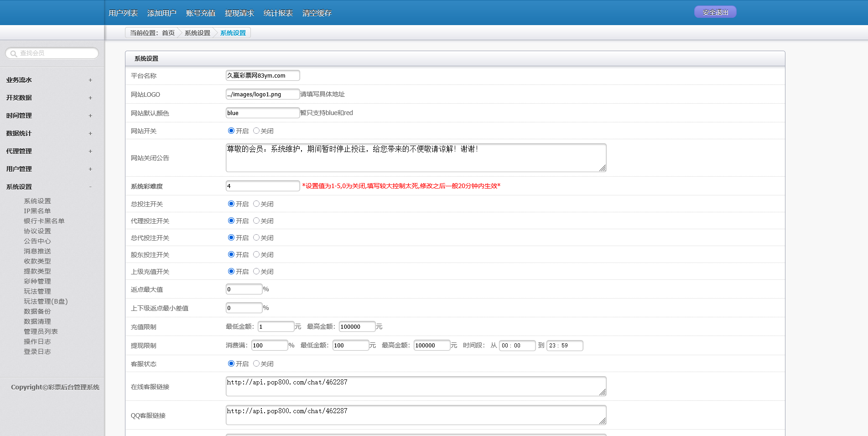Select 关闭 for 代理投注开关
The width and height of the screenshot is (868, 436).
(256, 221)
